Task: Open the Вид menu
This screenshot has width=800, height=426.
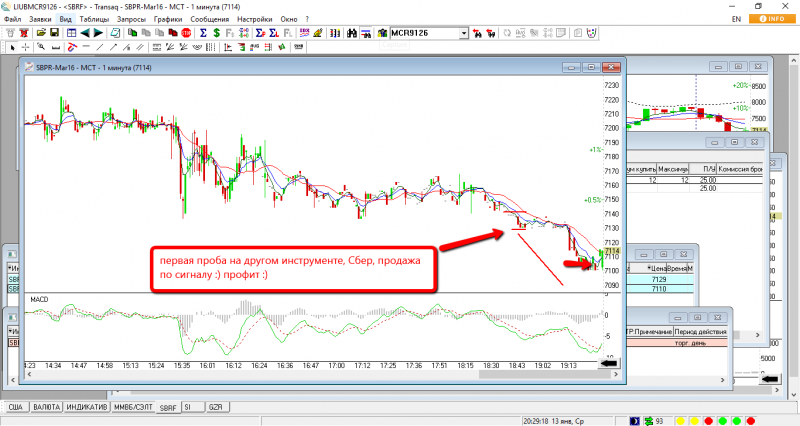Action: 65,19
